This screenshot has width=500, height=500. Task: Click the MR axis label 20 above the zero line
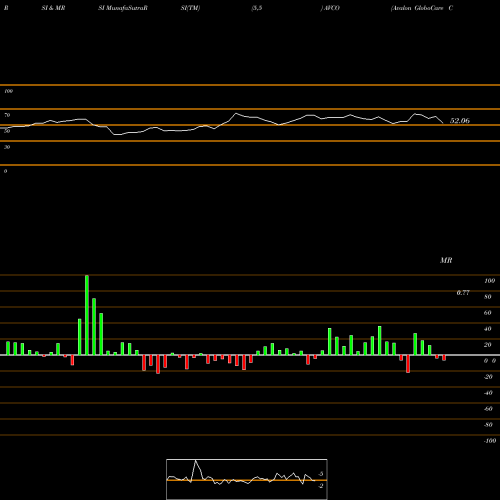pyautogui.click(x=488, y=345)
